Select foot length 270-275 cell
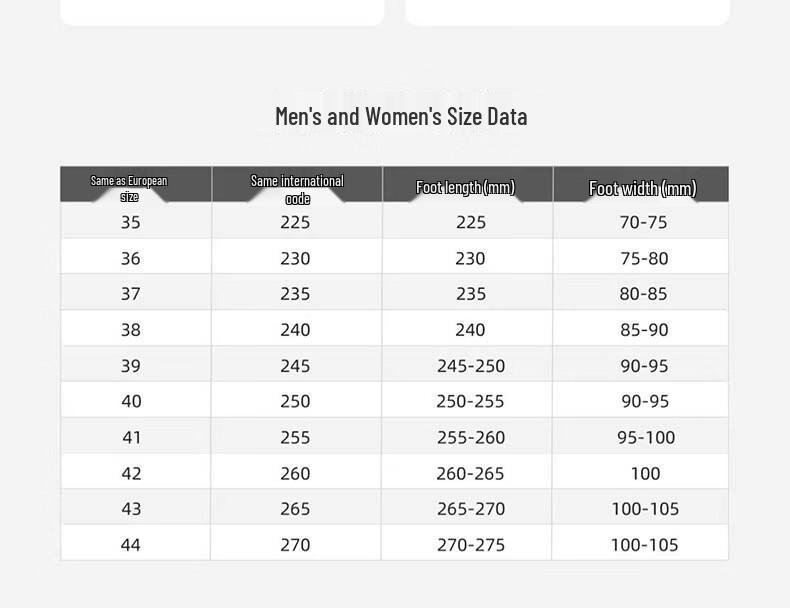Image resolution: width=790 pixels, height=608 pixels. coord(467,543)
